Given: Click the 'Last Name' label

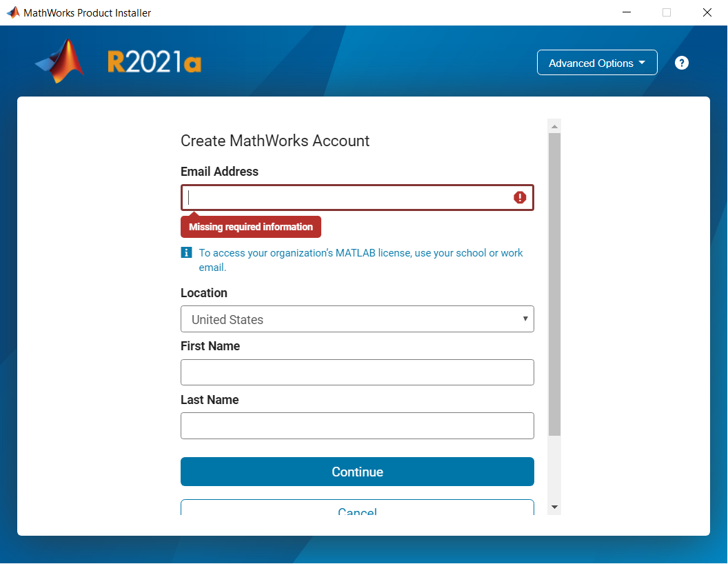Looking at the screenshot, I should click(x=210, y=400).
